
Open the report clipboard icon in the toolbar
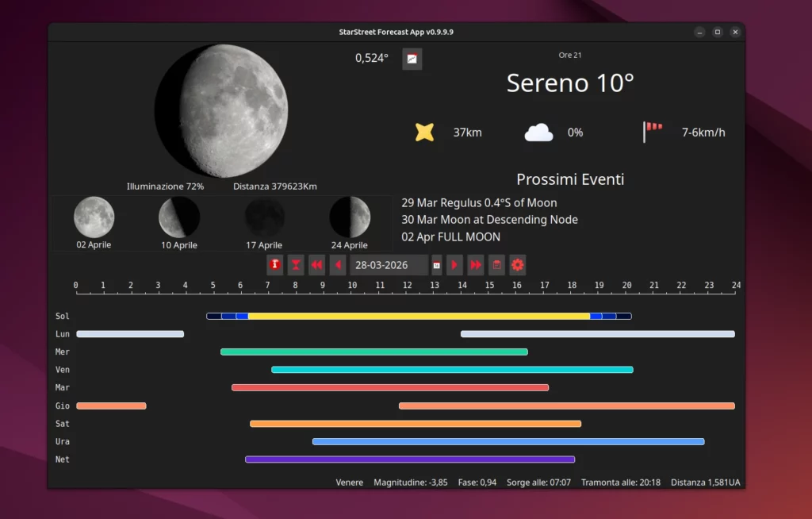point(496,264)
